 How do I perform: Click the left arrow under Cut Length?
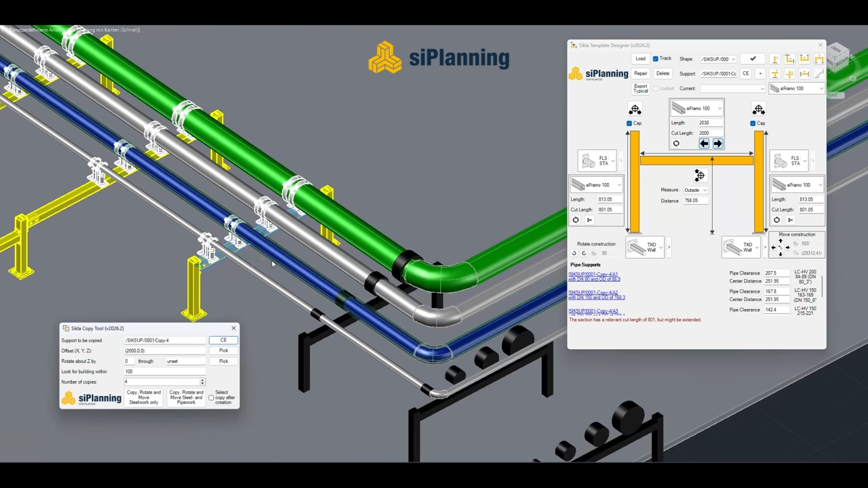click(x=704, y=144)
